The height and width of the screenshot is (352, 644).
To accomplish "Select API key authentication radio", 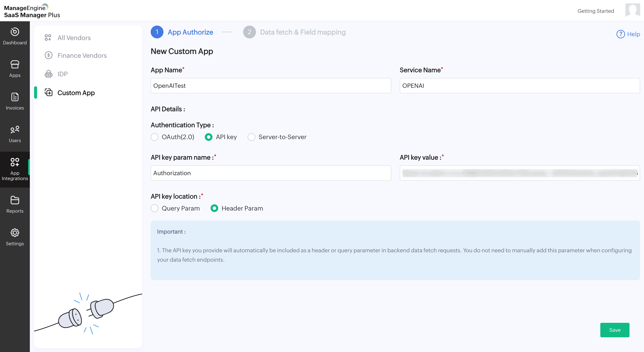I will pyautogui.click(x=208, y=137).
